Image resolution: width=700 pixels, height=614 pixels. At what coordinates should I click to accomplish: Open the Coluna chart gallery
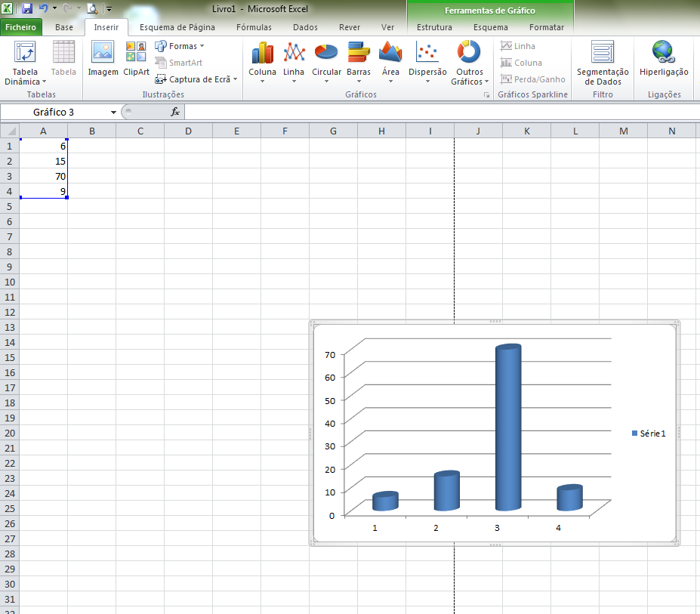pos(262,62)
